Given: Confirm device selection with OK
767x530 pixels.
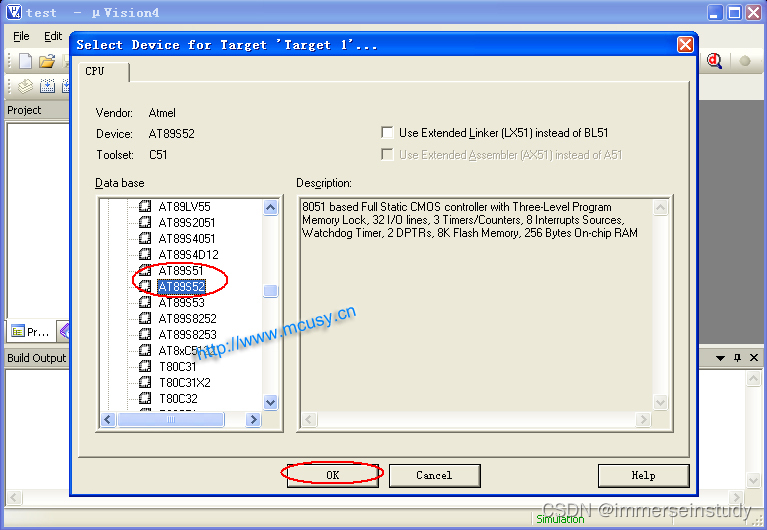Looking at the screenshot, I should pos(333,475).
